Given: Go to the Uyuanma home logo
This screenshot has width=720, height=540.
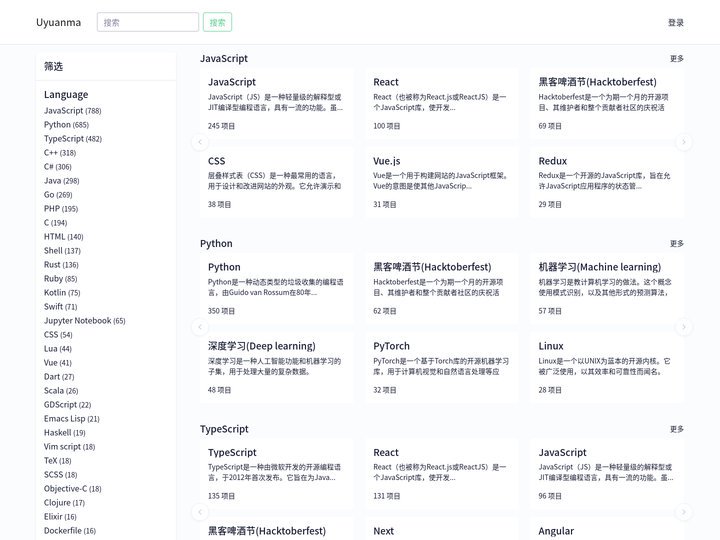Looking at the screenshot, I should click(x=58, y=22).
